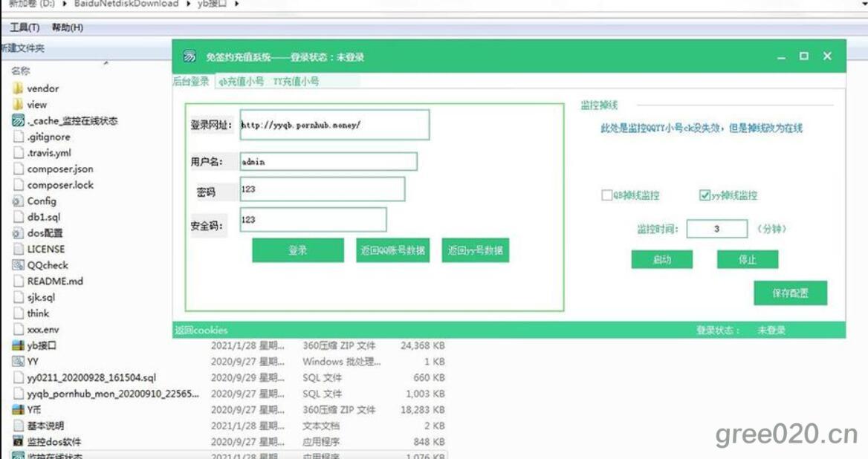
Task: Select the vendor folder icon
Action: [x=18, y=88]
